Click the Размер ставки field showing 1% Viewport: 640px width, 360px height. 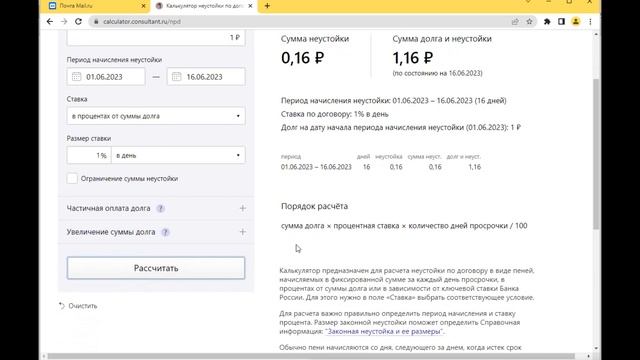pos(89,155)
